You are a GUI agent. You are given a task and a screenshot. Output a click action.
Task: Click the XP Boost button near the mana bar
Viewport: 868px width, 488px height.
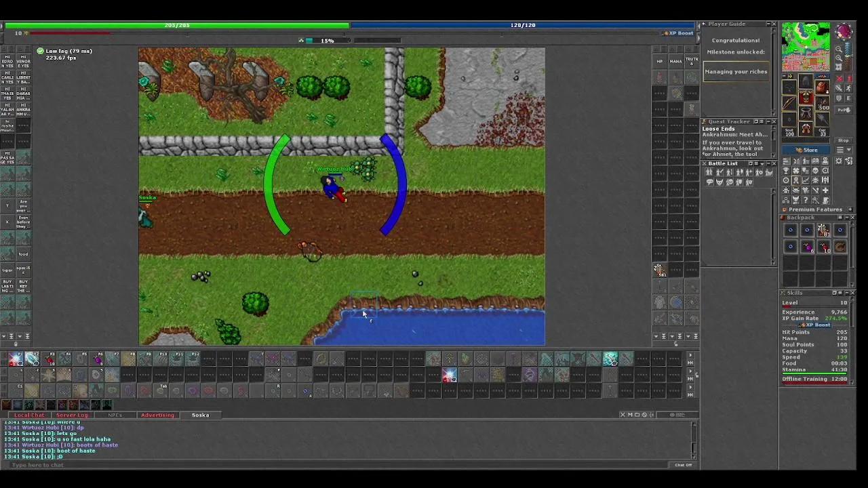click(677, 33)
